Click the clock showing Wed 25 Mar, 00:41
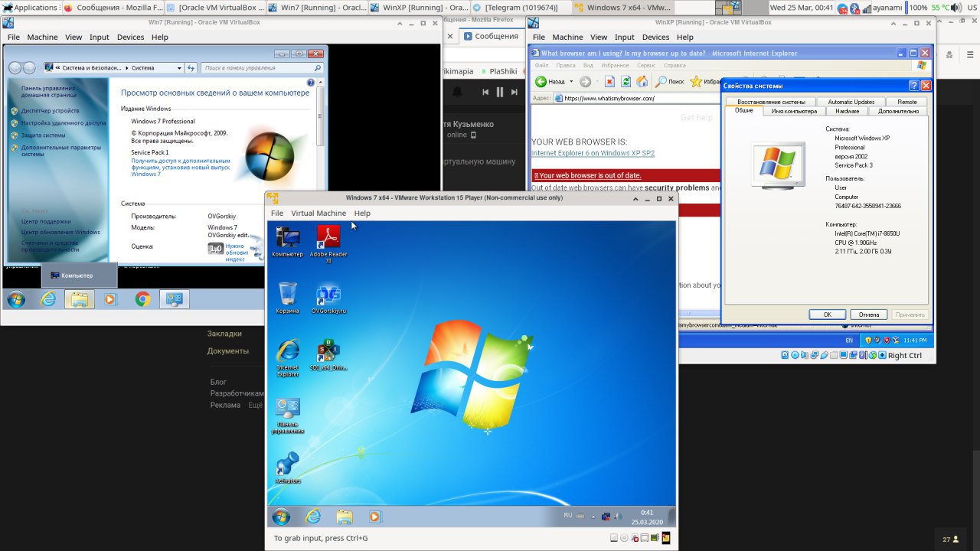 (802, 8)
